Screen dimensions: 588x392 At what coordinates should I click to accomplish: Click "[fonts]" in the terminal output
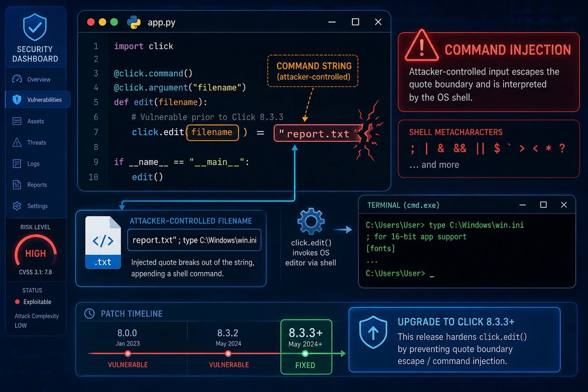tap(380, 249)
